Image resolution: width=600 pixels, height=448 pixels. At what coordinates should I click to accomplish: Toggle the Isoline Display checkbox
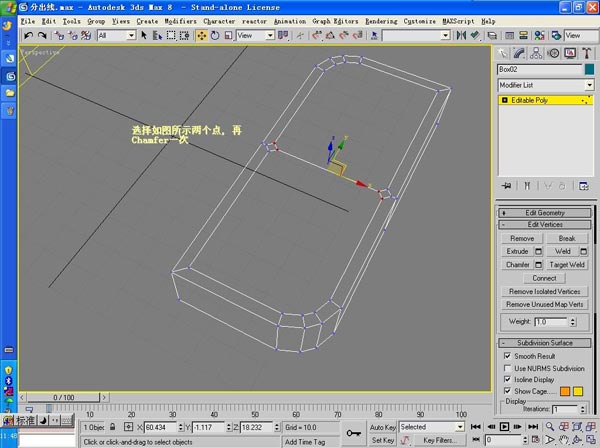(x=507, y=379)
